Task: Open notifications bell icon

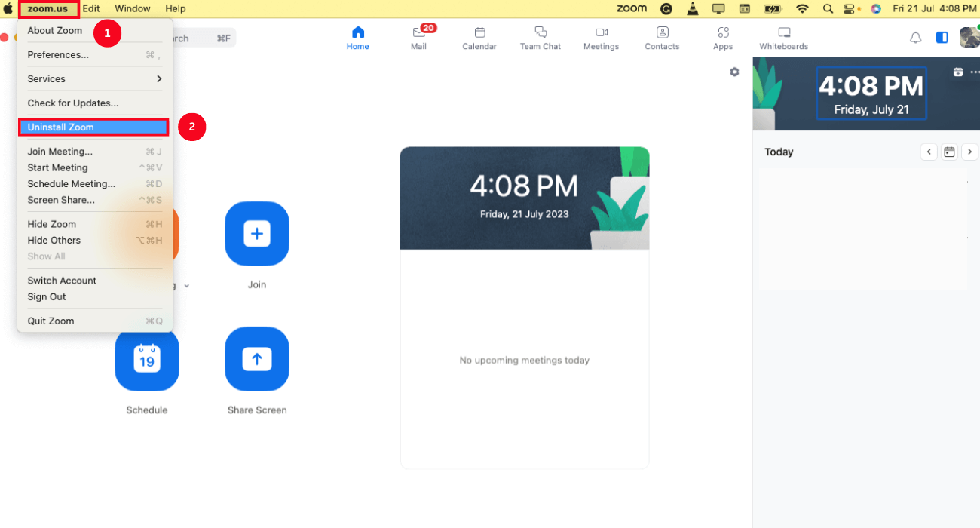Action: tap(915, 38)
